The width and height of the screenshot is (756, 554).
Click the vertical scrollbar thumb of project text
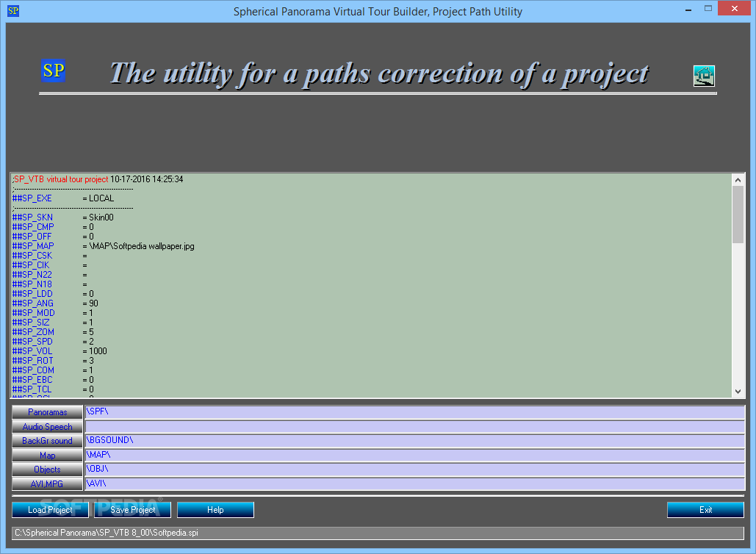pos(738,215)
